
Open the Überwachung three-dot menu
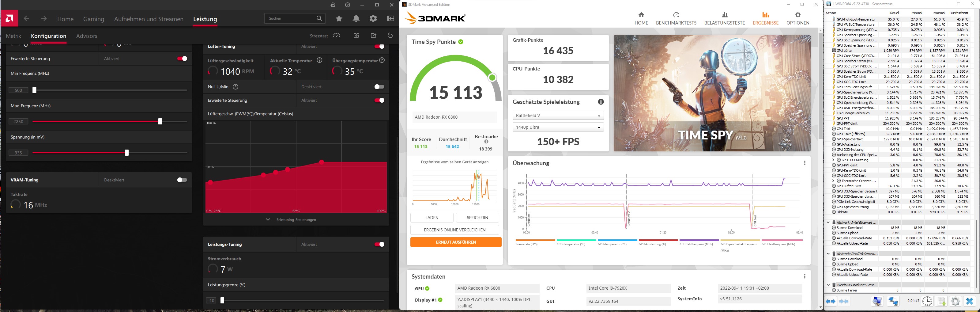pyautogui.click(x=805, y=163)
